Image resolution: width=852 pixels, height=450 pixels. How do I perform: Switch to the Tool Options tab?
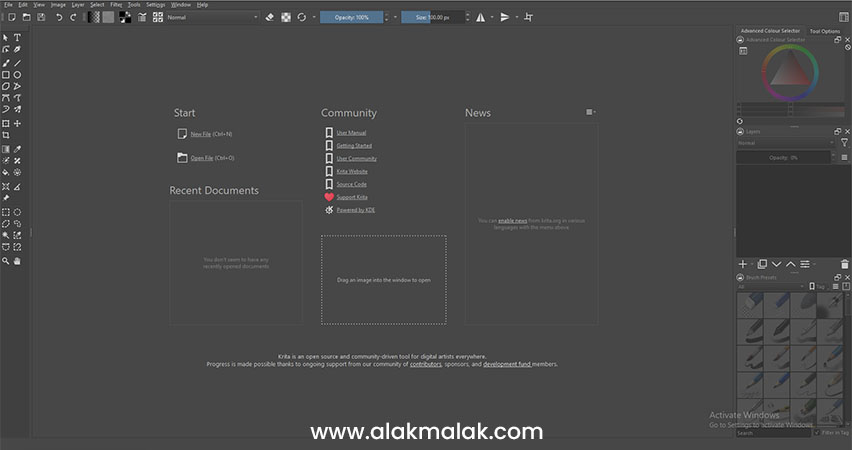coord(824,31)
